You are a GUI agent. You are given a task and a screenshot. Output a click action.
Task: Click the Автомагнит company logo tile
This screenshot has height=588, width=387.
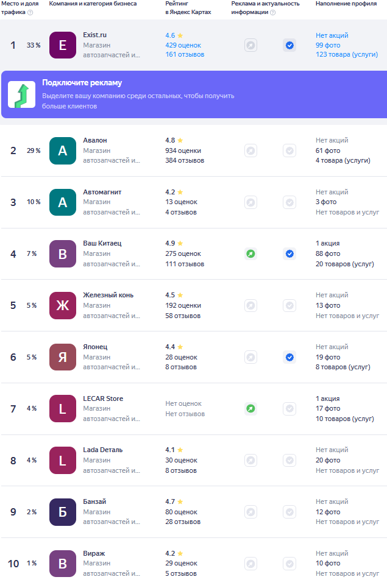click(x=63, y=202)
